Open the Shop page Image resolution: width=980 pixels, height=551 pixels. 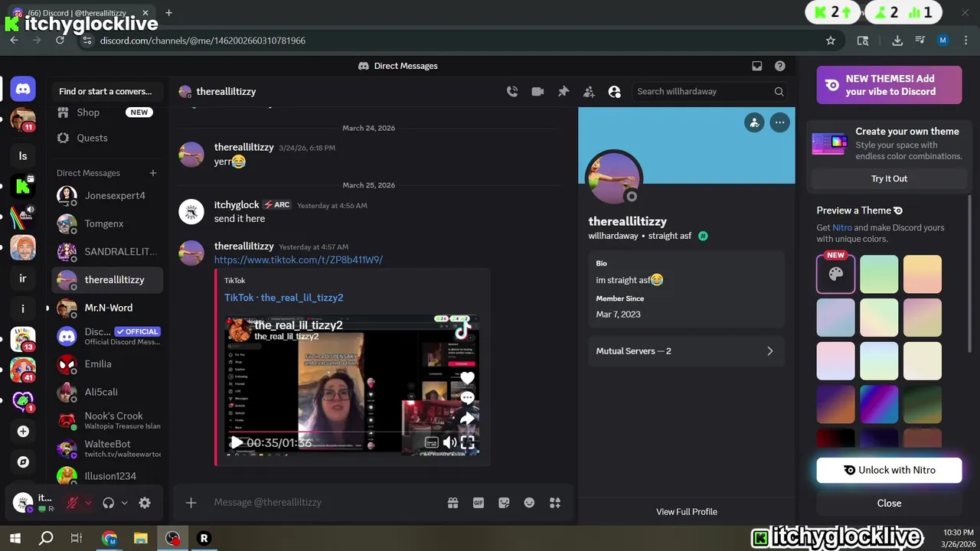click(106, 112)
